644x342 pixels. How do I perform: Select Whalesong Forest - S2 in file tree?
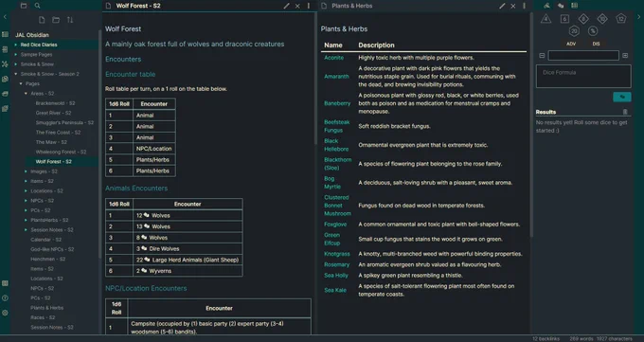61,152
